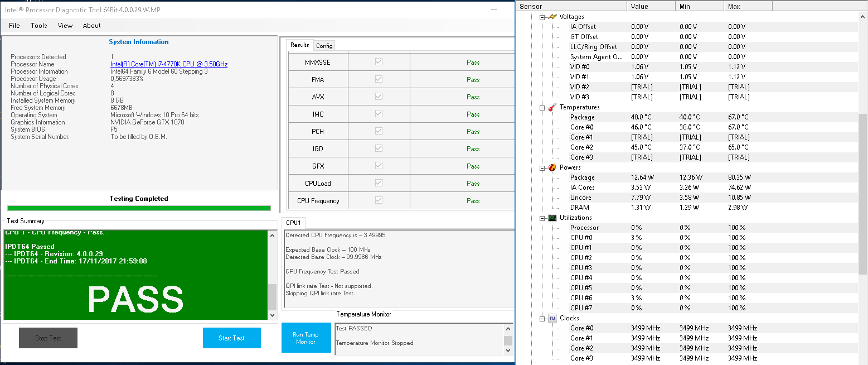This screenshot has height=365, width=868.
Task: Toggle the AVX test checkbox
Action: pyautogui.click(x=379, y=97)
